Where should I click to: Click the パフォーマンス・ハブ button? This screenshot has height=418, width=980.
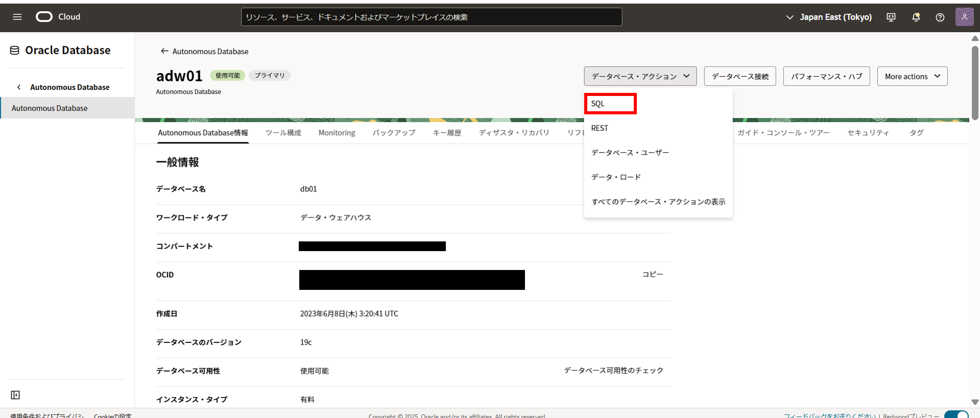[827, 76]
